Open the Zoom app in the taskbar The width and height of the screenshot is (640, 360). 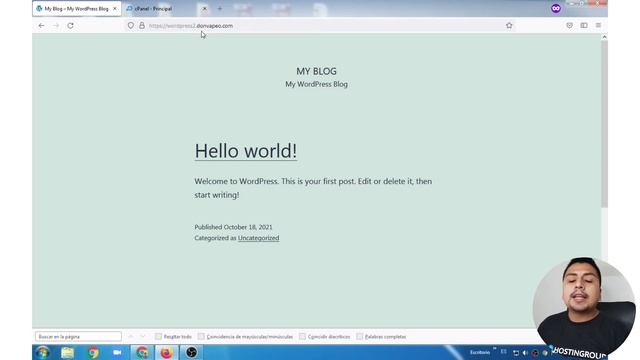pos(117,352)
